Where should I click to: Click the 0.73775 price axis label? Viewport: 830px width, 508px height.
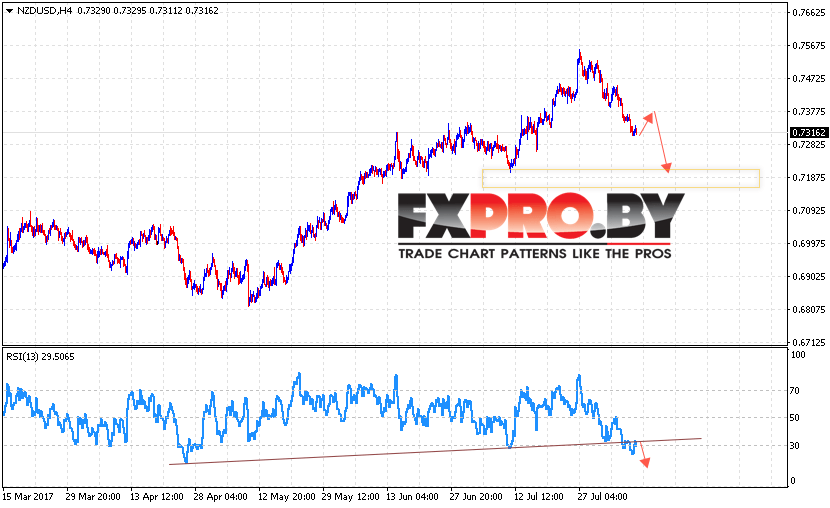pyautogui.click(x=808, y=111)
